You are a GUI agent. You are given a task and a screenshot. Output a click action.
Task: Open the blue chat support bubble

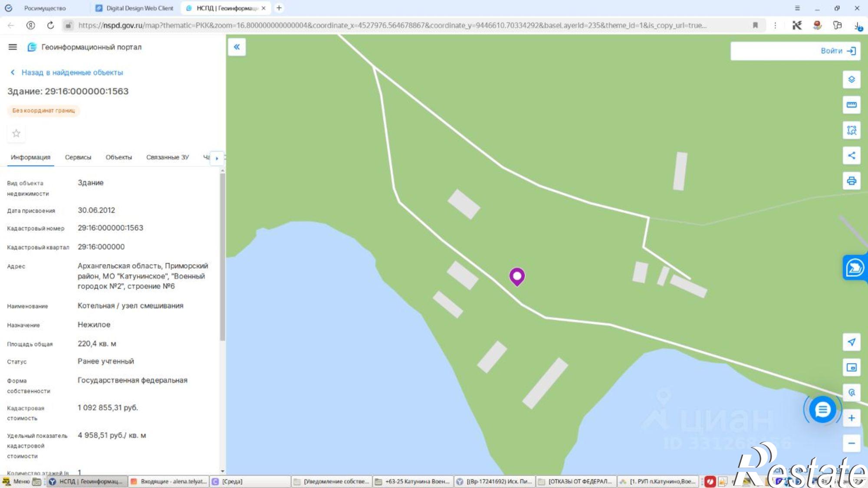point(822,409)
